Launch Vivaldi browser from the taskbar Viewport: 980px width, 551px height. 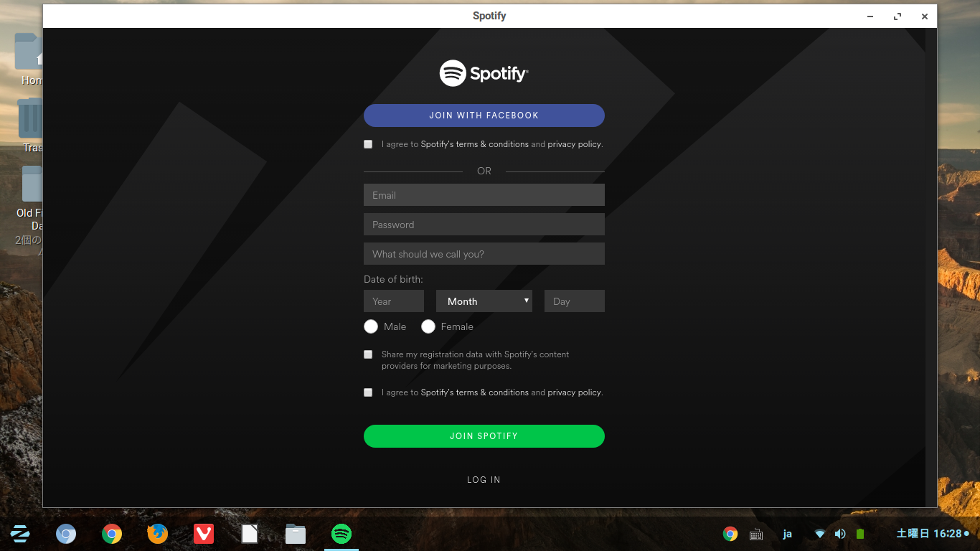tap(204, 534)
